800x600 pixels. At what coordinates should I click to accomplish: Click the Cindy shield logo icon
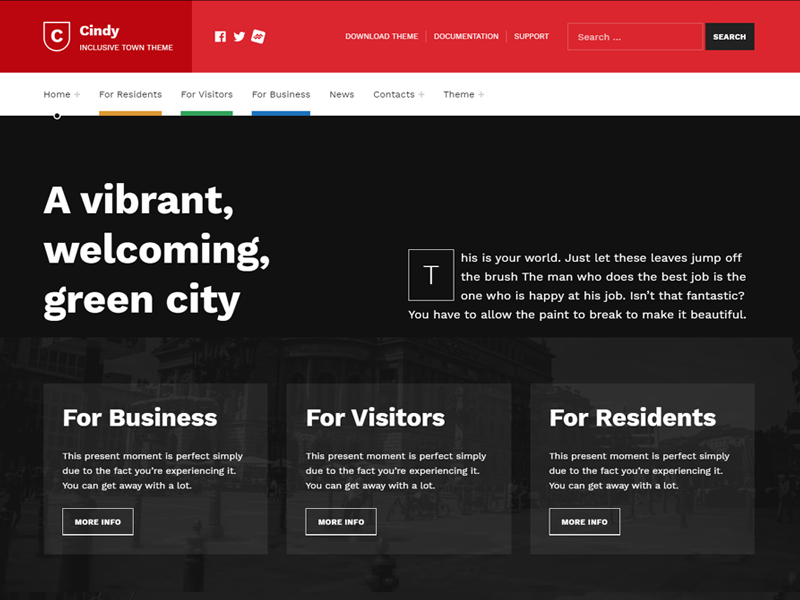(57, 36)
